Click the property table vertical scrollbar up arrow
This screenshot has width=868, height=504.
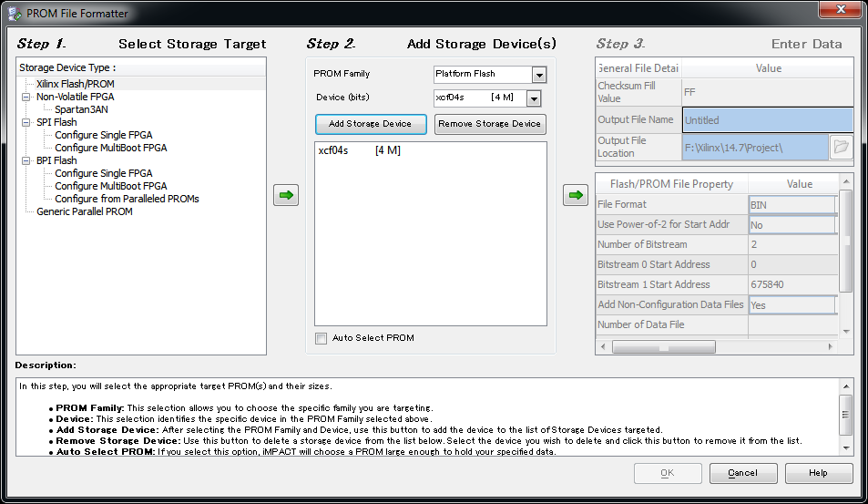(846, 181)
